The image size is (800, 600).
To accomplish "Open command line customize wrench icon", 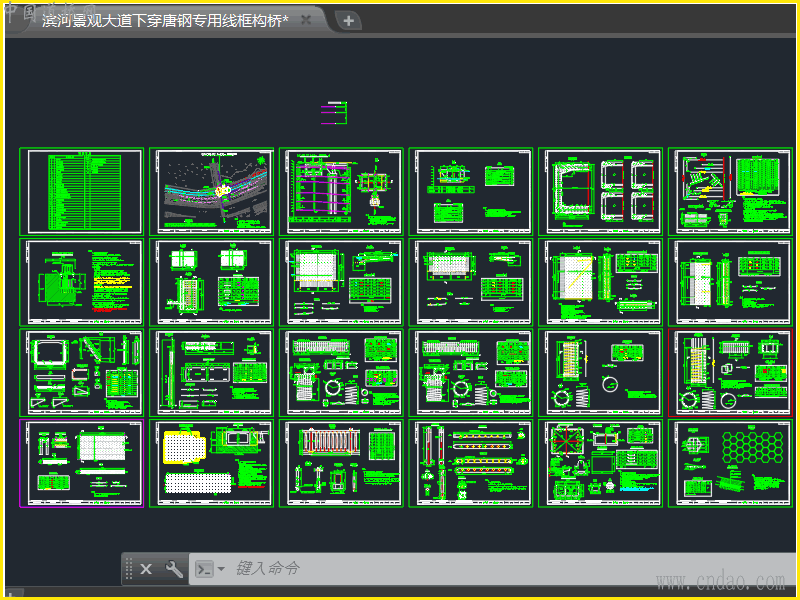I will (174, 568).
